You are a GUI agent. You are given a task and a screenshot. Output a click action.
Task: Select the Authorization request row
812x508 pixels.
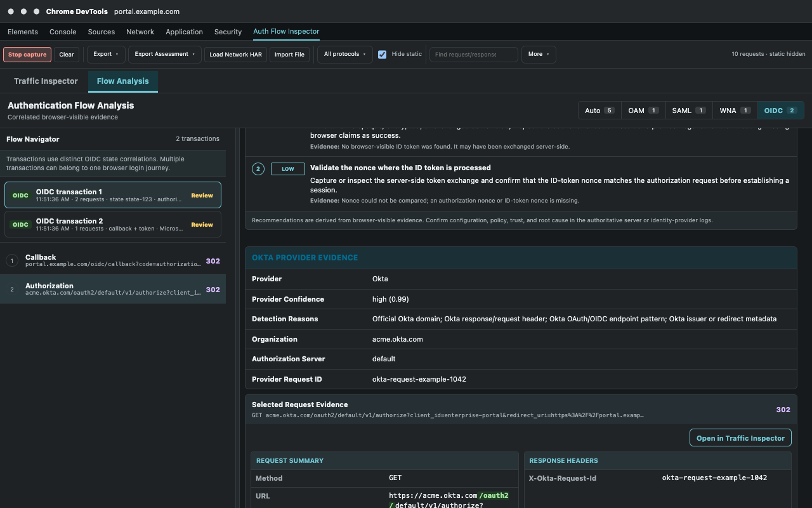(113, 289)
